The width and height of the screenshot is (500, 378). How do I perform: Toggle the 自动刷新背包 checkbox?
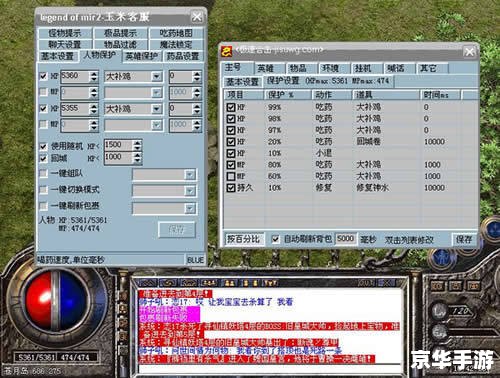click(275, 239)
